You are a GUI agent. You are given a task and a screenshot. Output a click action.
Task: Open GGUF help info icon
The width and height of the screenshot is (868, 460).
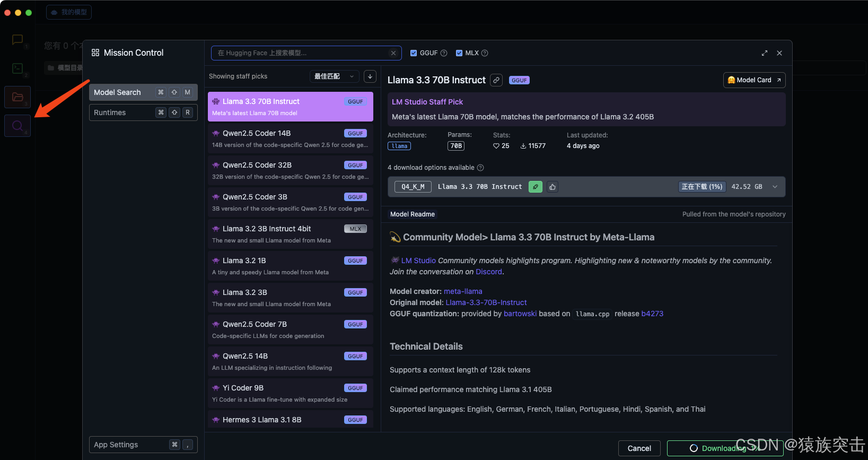tap(444, 53)
